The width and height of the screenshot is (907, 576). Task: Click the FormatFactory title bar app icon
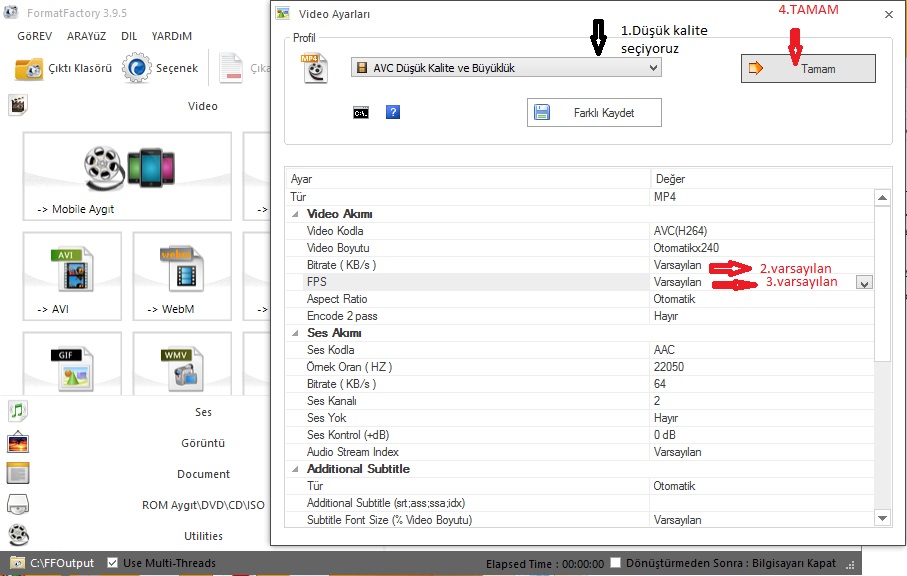coord(11,12)
